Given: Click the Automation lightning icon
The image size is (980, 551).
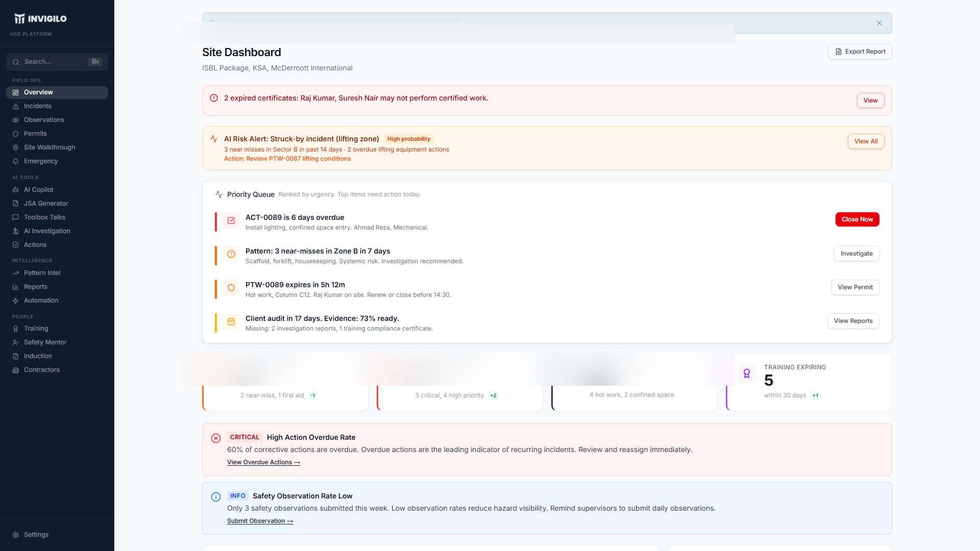Looking at the screenshot, I should tap(16, 301).
